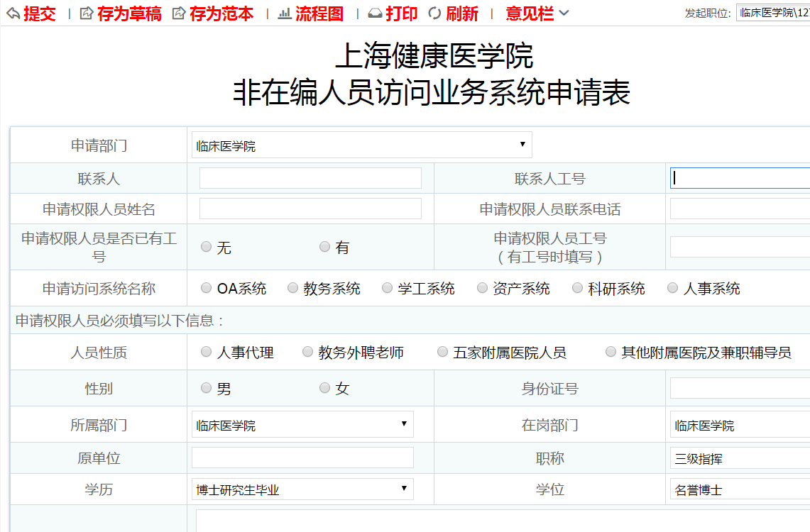Viewport: 810px width, 532px height.
Task: Select 男 for gender
Action: (x=206, y=388)
